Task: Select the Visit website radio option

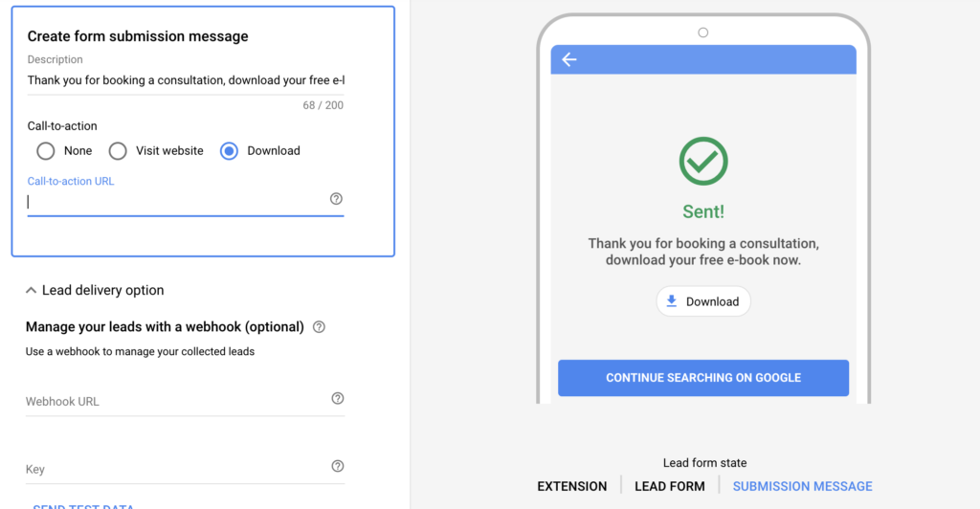Action: point(118,151)
